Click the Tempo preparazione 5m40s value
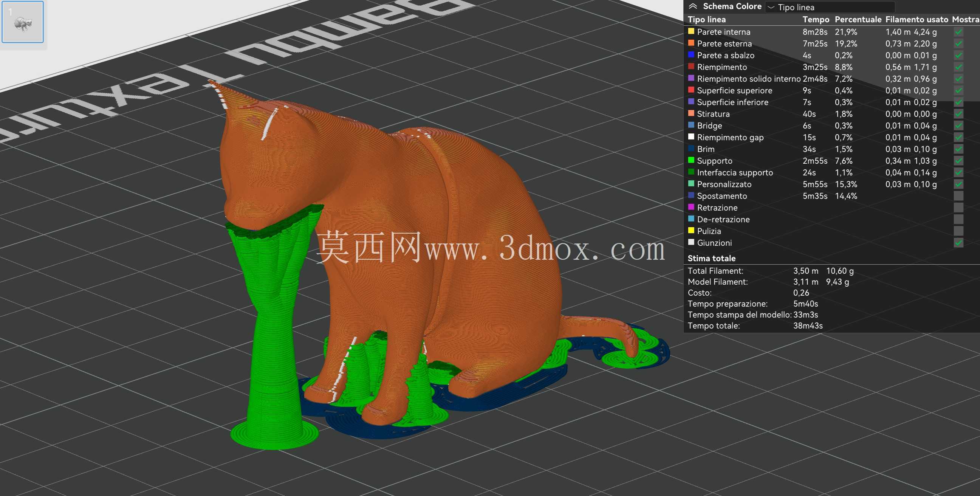 click(x=805, y=304)
